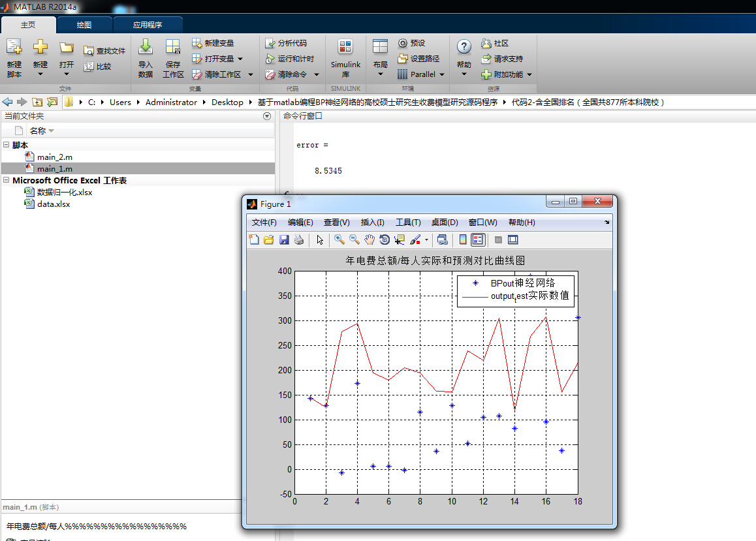Click the Help (帮助) question mark button

(x=464, y=47)
